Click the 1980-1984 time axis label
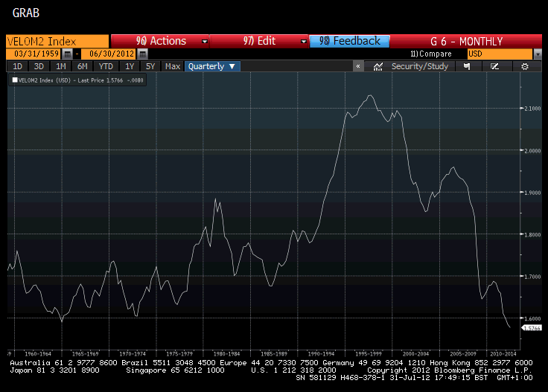This screenshot has height=392, width=548. click(227, 353)
